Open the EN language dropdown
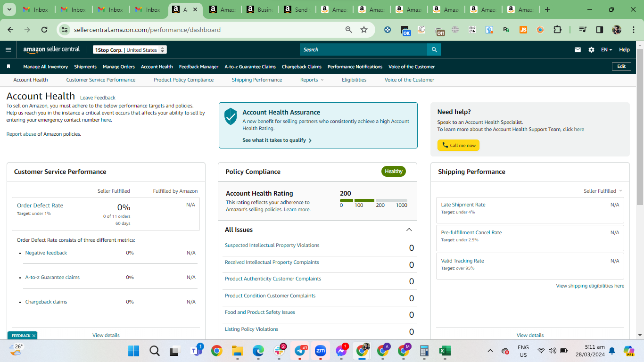Viewport: 644px width, 362px height. click(x=606, y=49)
